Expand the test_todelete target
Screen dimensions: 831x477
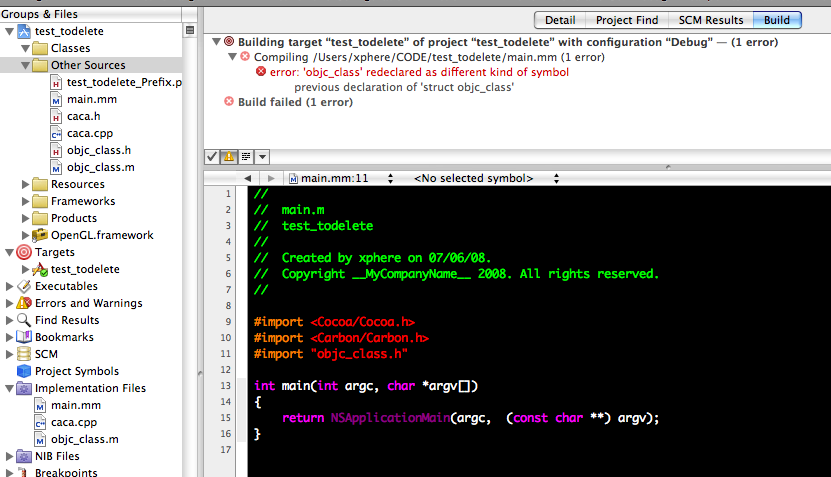(x=25, y=269)
